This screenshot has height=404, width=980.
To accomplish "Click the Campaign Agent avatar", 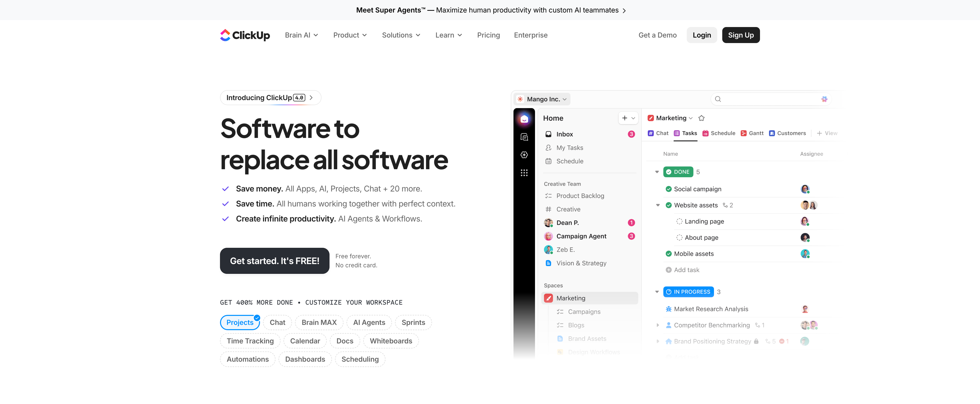I will [548, 236].
